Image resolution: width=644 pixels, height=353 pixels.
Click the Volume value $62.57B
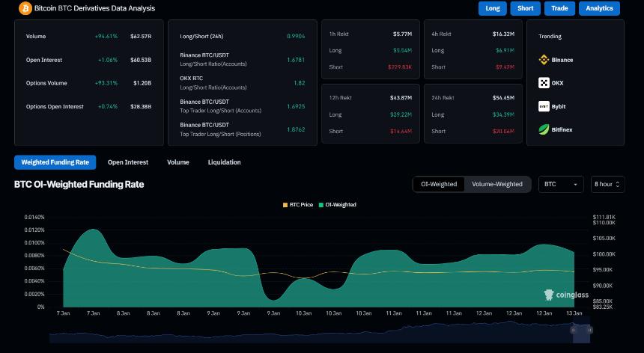(x=141, y=37)
